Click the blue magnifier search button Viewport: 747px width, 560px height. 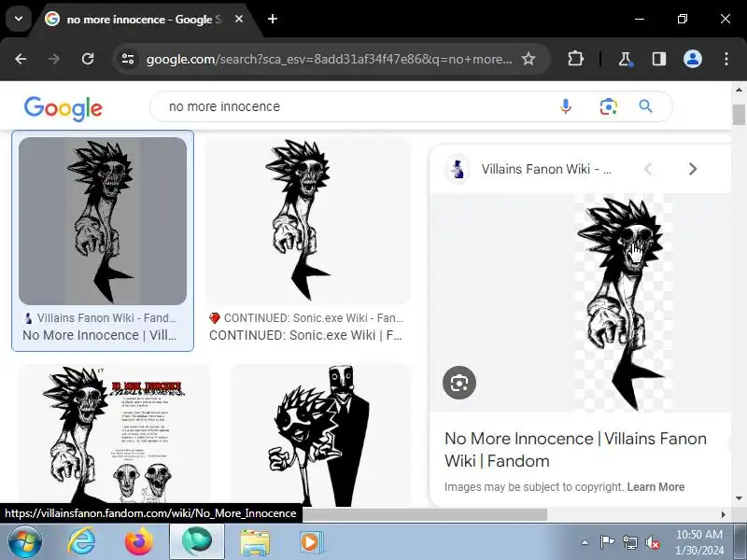coord(645,106)
